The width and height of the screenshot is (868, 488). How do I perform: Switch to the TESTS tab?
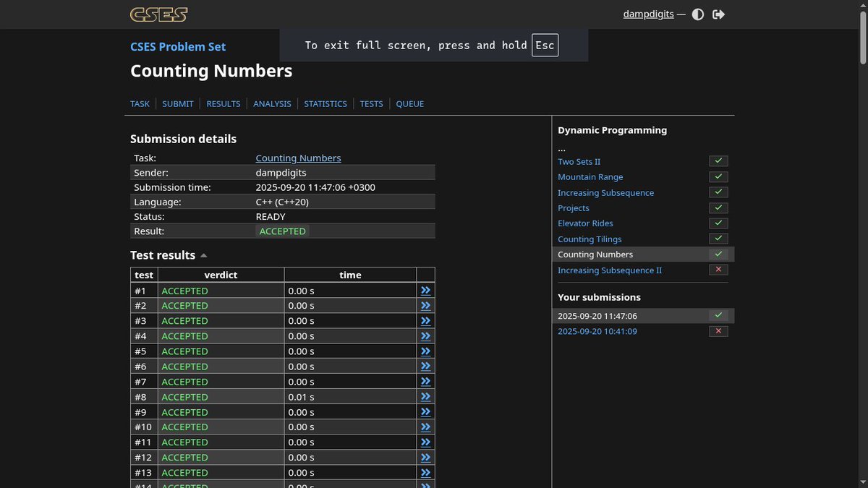click(x=371, y=104)
